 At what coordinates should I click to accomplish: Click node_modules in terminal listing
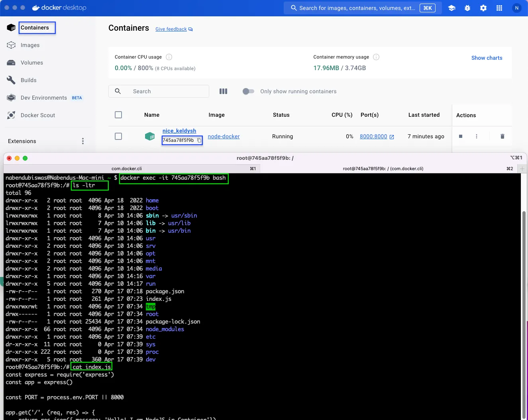(165, 329)
